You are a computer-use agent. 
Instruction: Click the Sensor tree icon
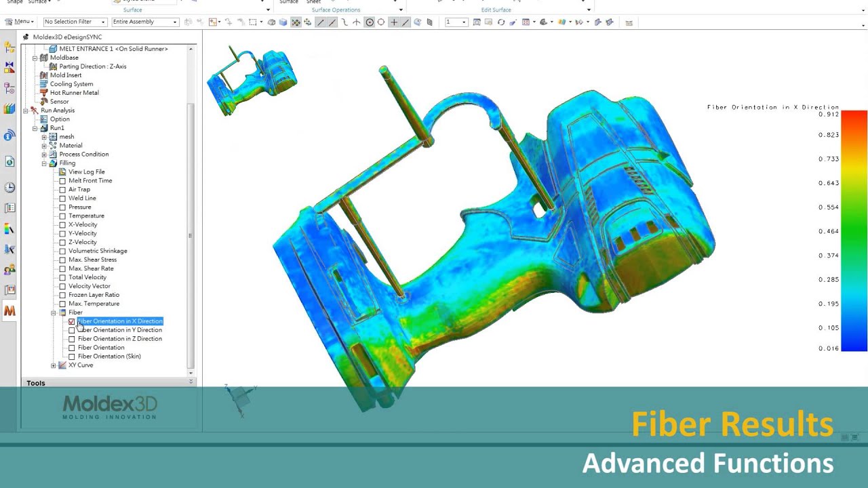(x=44, y=102)
